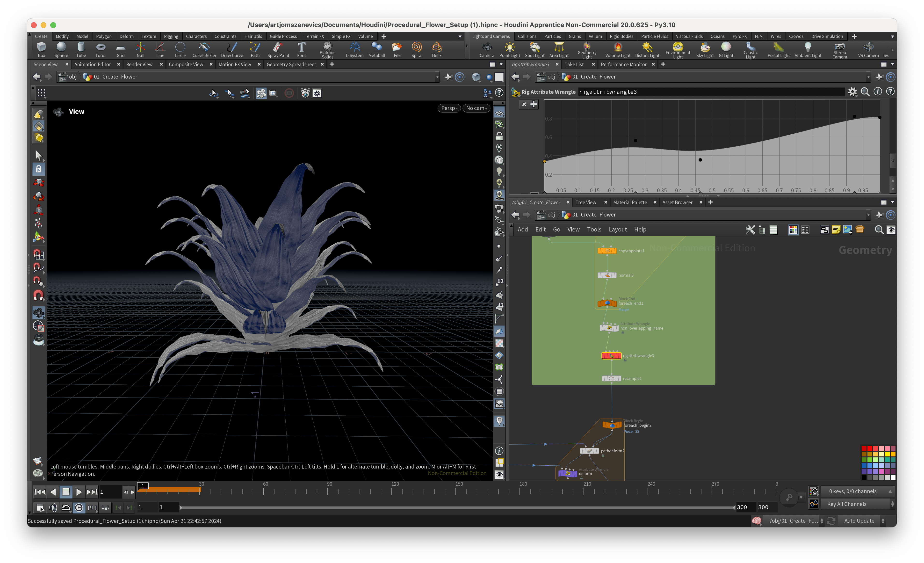Switch to the Geometry Spreadsheet tab

pyautogui.click(x=291, y=65)
